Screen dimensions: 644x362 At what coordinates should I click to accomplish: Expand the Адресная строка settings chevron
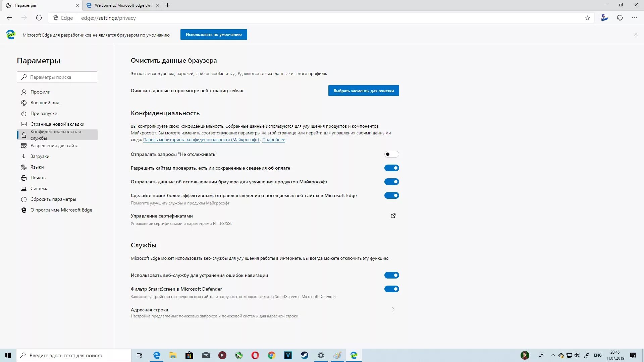(393, 310)
